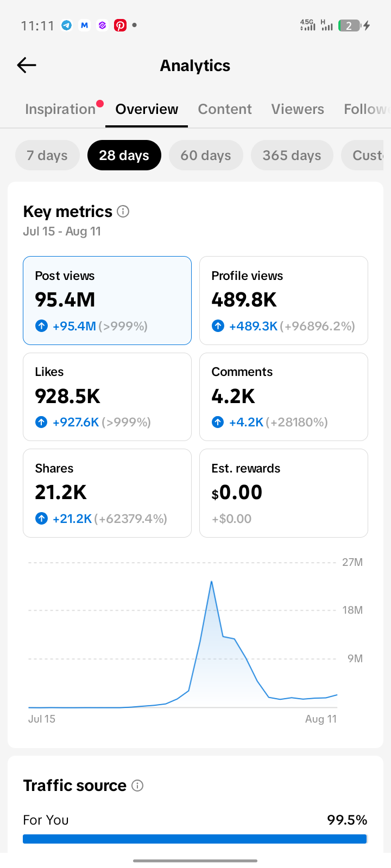Select the 365 days range
The image size is (391, 868).
[x=292, y=155]
